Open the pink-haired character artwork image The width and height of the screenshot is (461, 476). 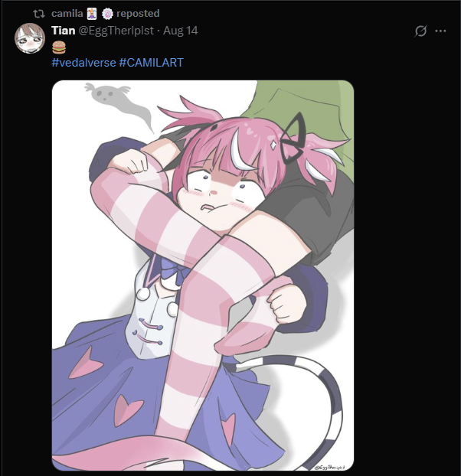click(x=203, y=275)
